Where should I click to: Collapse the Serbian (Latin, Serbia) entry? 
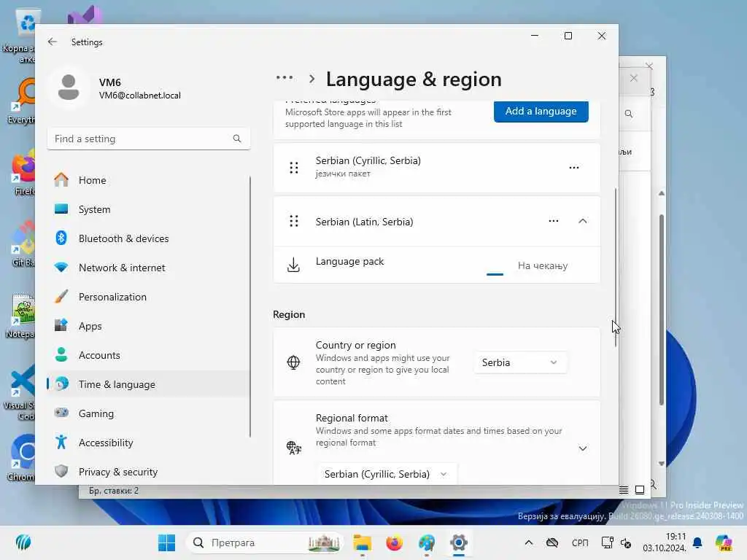pyautogui.click(x=583, y=221)
